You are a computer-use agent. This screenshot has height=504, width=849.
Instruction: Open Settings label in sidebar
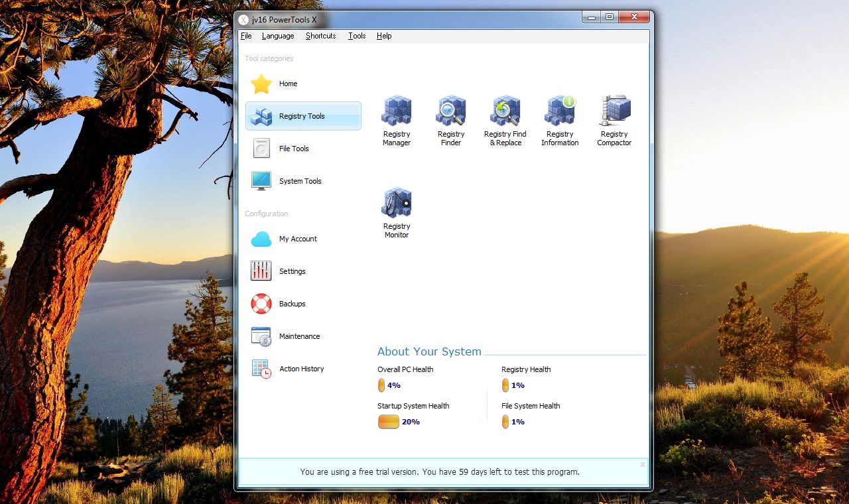pyautogui.click(x=292, y=271)
